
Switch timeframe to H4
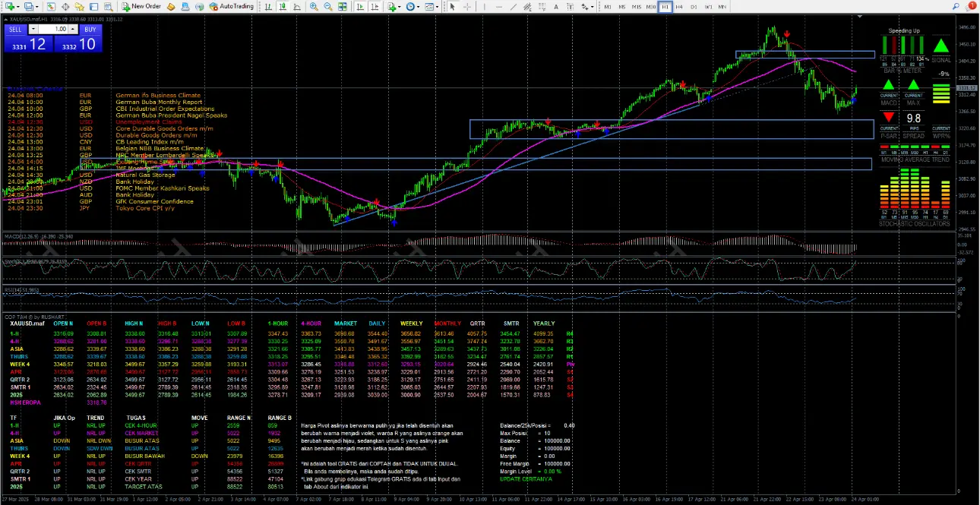679,6
